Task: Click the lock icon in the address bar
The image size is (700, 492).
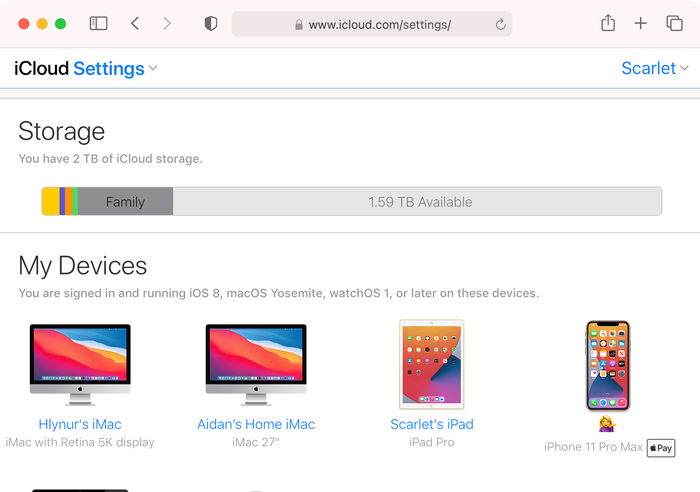Action: pos(299,25)
